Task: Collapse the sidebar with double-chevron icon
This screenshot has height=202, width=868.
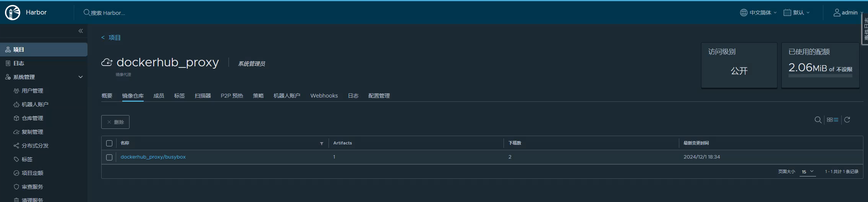Action: 81,31
